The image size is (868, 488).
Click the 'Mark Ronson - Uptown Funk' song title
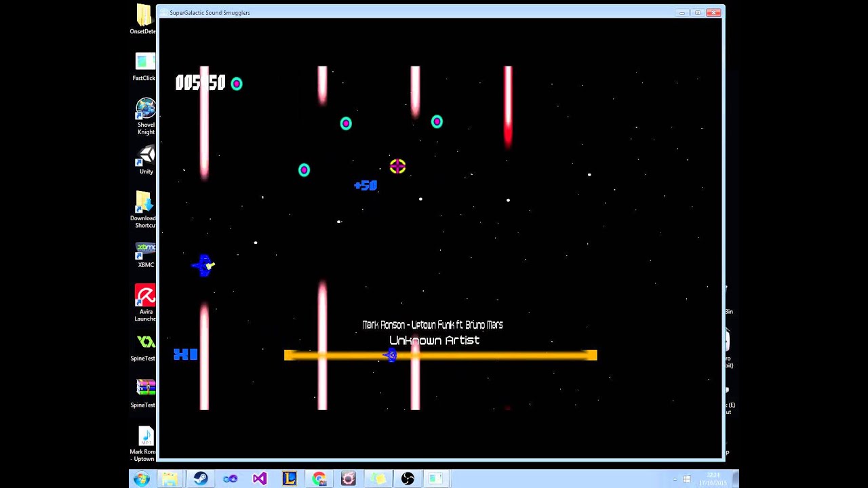(433, 325)
